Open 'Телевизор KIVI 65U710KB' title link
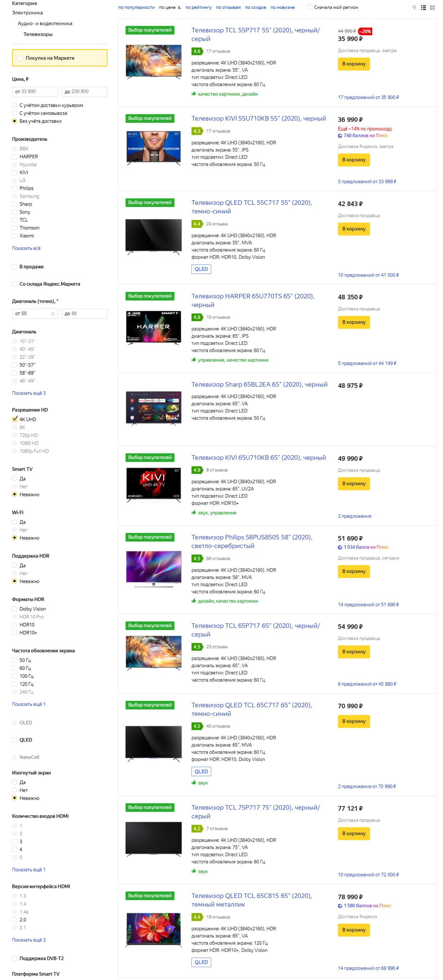Screen dimensions: 443x980 259,458
